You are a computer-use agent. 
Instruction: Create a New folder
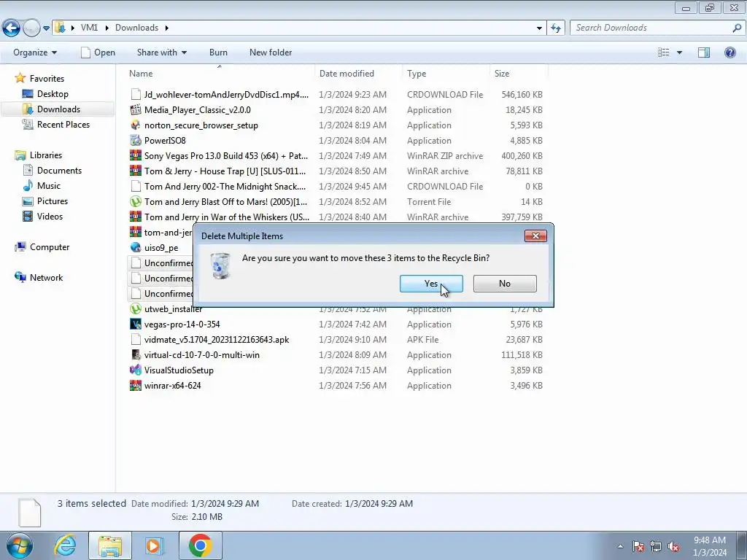(271, 52)
